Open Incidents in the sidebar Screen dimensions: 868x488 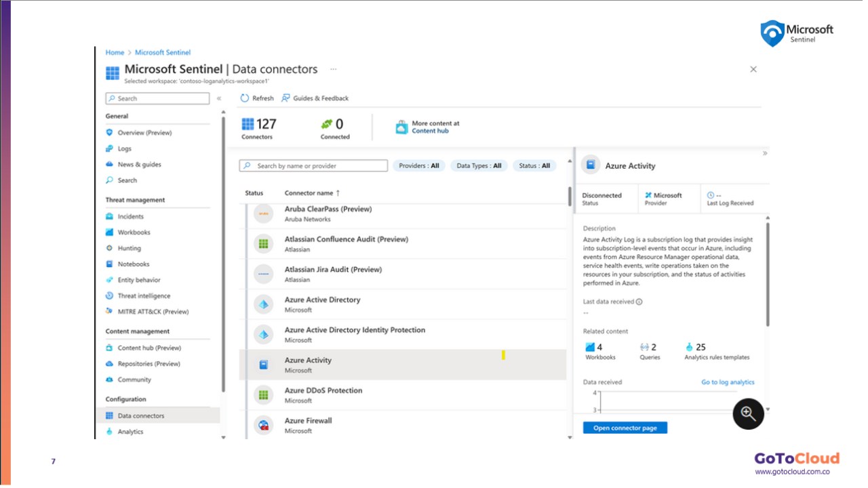[x=130, y=216]
